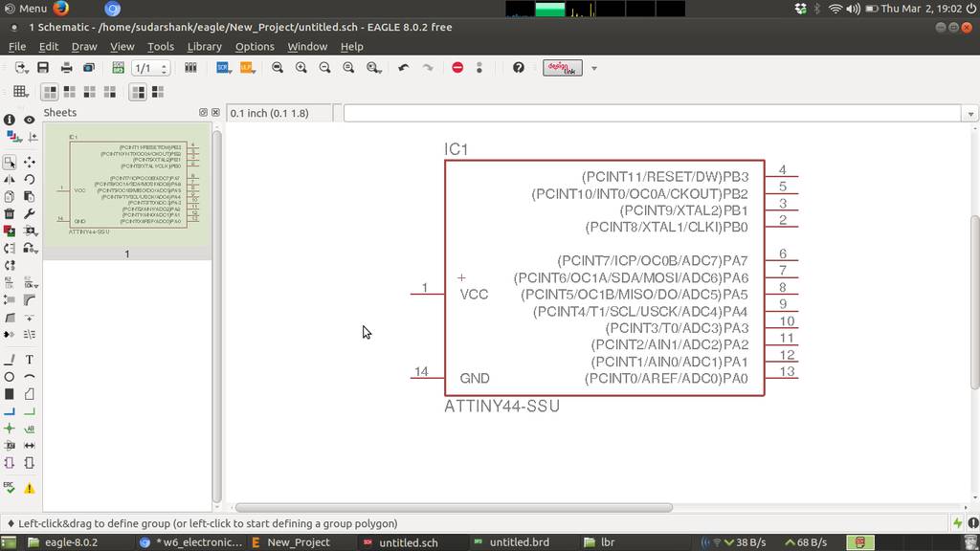This screenshot has width=980, height=551.
Task: Click the red Stop command icon
Action: coord(457,68)
